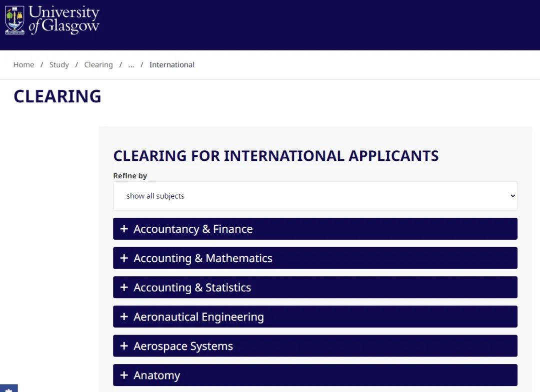Expand the Anatomy section
This screenshot has height=392, width=540.
pos(315,375)
